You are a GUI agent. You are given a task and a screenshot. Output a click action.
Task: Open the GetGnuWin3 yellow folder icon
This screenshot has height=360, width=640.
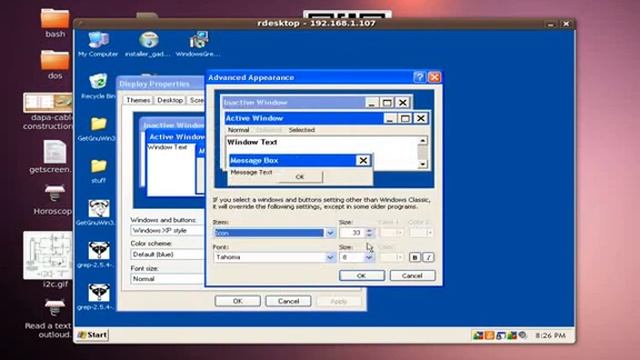pos(98,124)
